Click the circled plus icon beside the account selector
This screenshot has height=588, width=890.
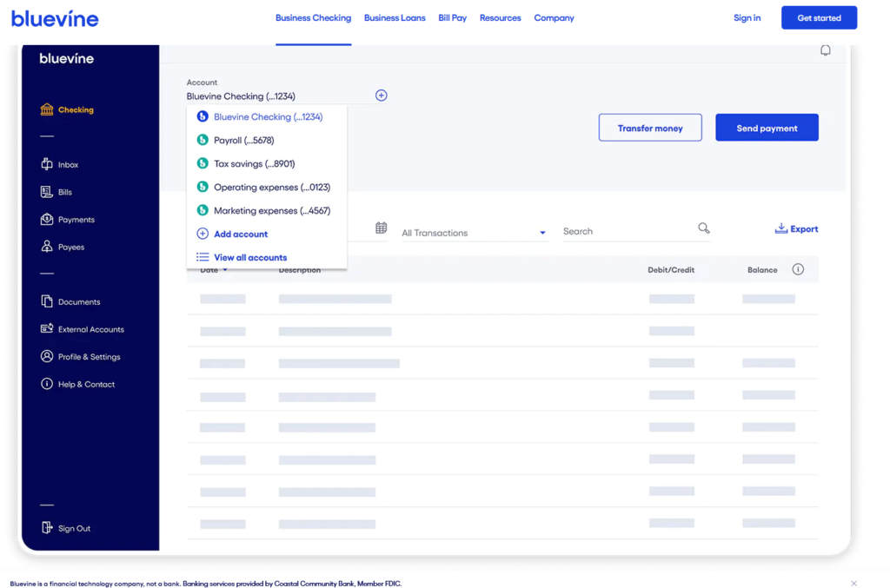click(381, 96)
